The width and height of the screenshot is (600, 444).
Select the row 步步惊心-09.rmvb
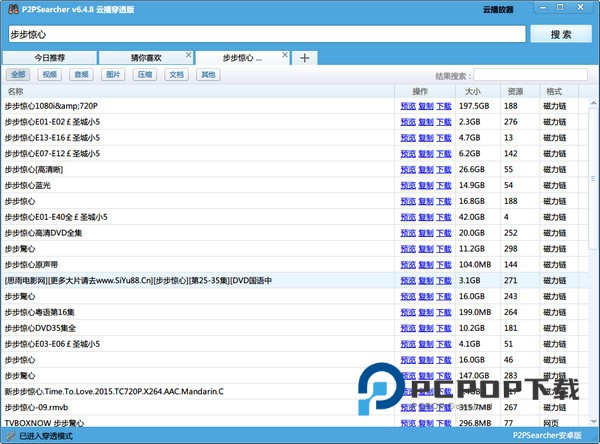[x=295, y=408]
